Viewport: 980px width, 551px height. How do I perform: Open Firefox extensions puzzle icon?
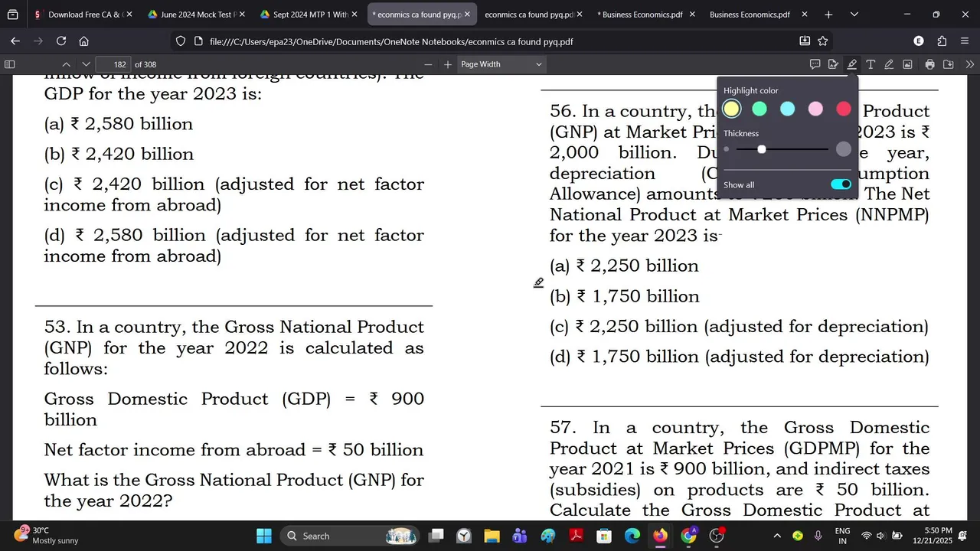[x=942, y=41]
